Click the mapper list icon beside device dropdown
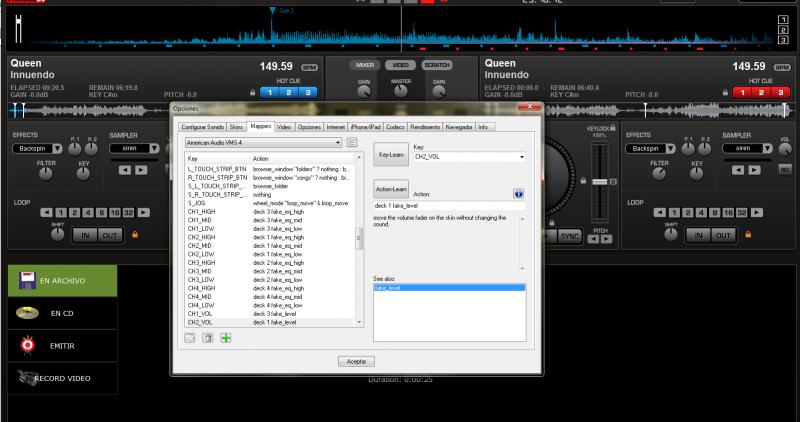 352,143
